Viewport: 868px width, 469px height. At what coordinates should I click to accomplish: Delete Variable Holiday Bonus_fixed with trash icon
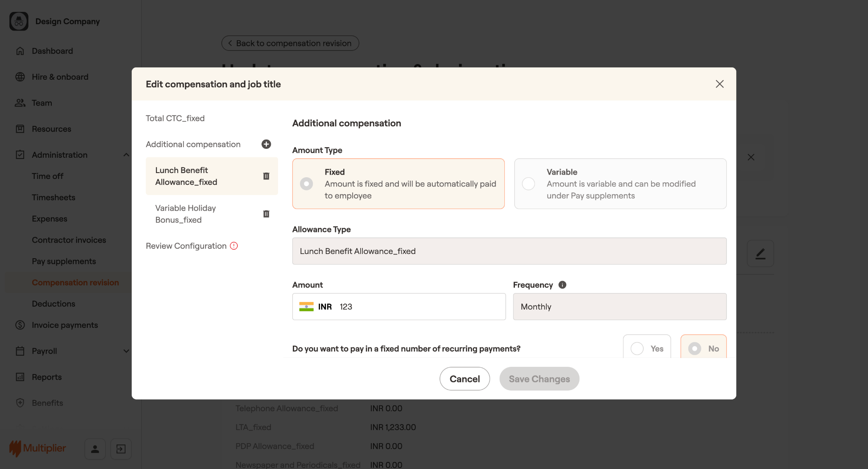(266, 214)
